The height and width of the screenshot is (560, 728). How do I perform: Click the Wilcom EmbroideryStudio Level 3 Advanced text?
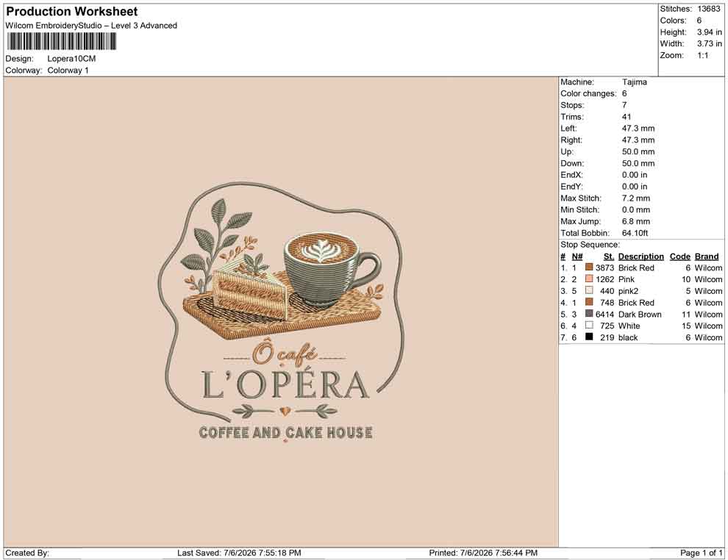coord(91,26)
